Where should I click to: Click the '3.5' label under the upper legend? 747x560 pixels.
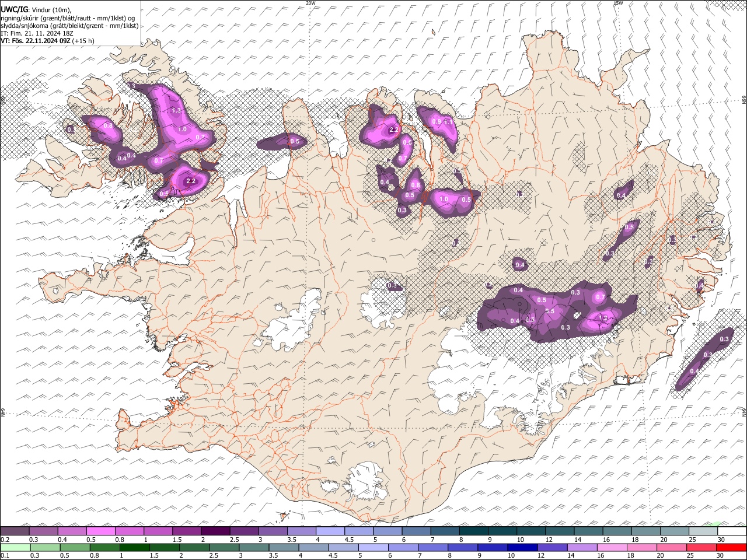click(291, 539)
